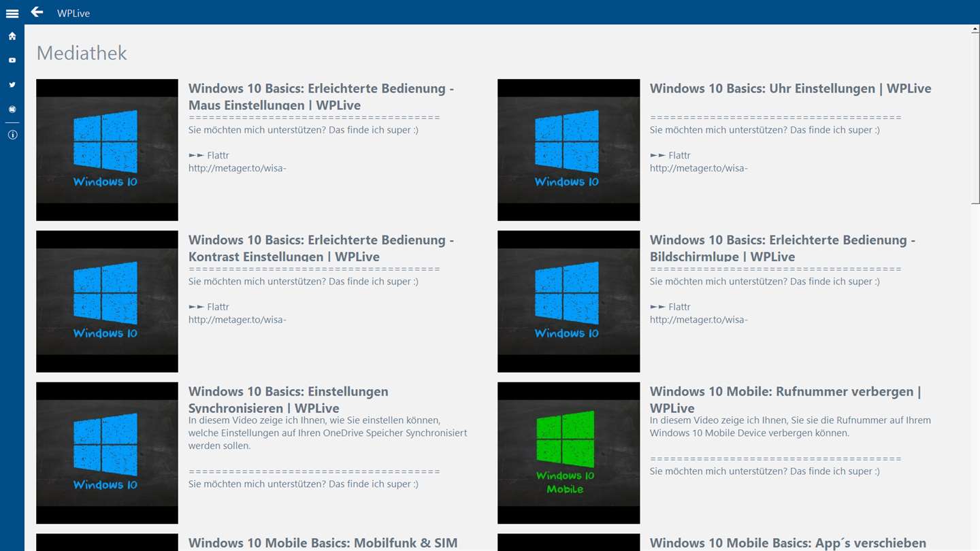Screen dimensions: 980x551
Task: Go back with the arrow icon
Action: point(37,12)
